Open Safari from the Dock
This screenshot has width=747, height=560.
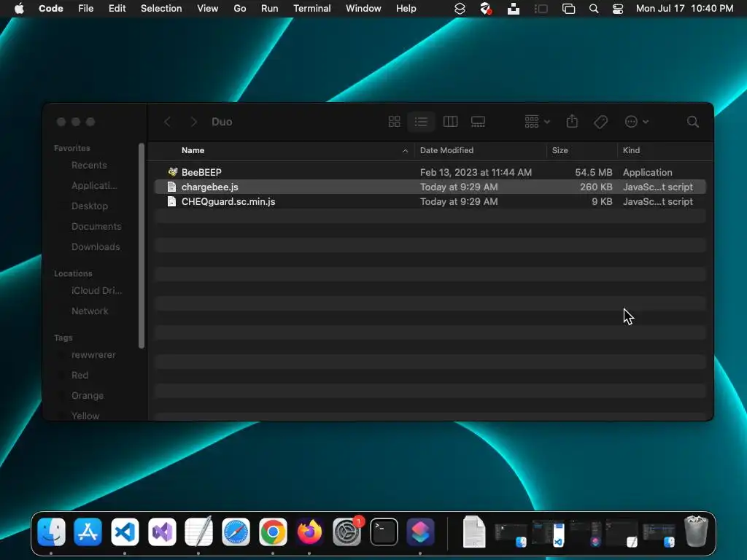coord(236,532)
